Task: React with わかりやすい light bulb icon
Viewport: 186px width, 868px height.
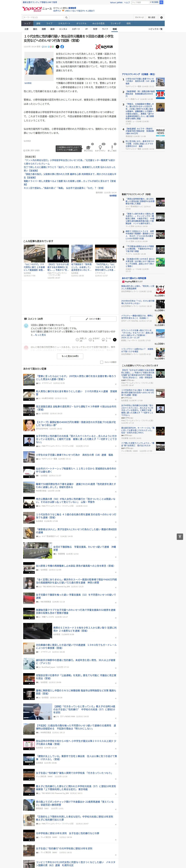Action: (100, 147)
